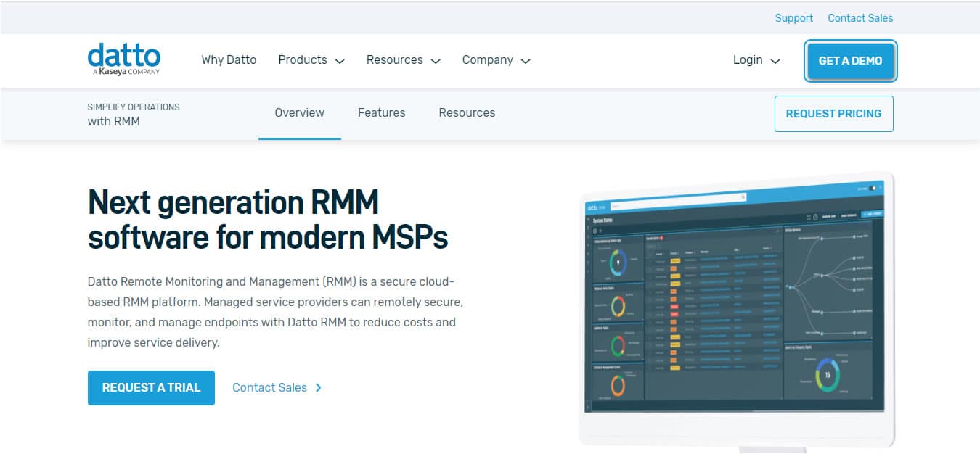Select the Overview tab
Image resolution: width=980 pixels, height=454 pixels.
tap(299, 112)
